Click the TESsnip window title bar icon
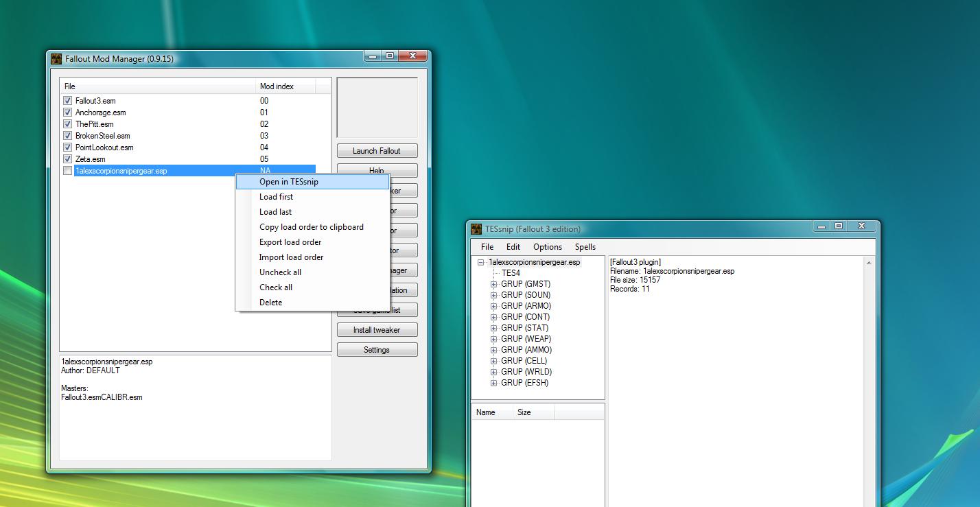Viewport: 980px width, 507px height. point(476,229)
